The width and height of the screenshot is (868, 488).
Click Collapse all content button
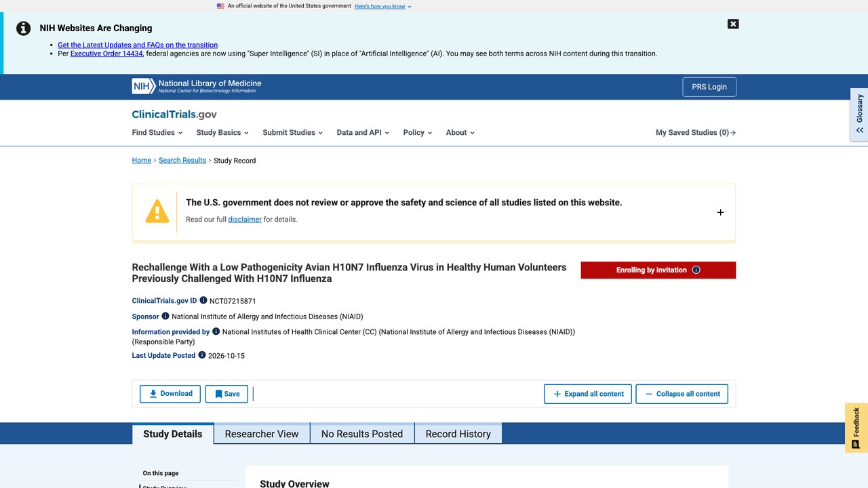point(682,394)
